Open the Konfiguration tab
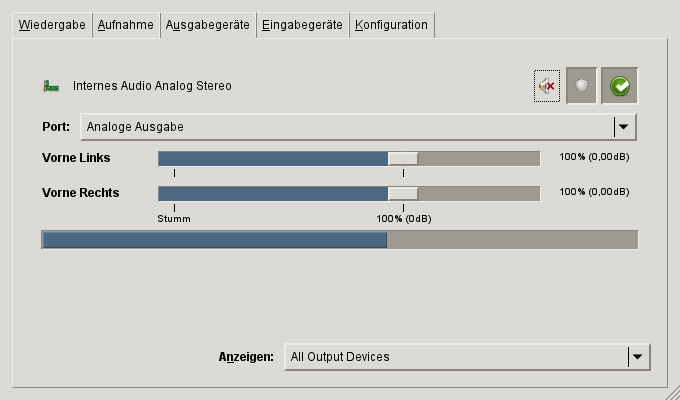680x400 pixels. pyautogui.click(x=391, y=24)
